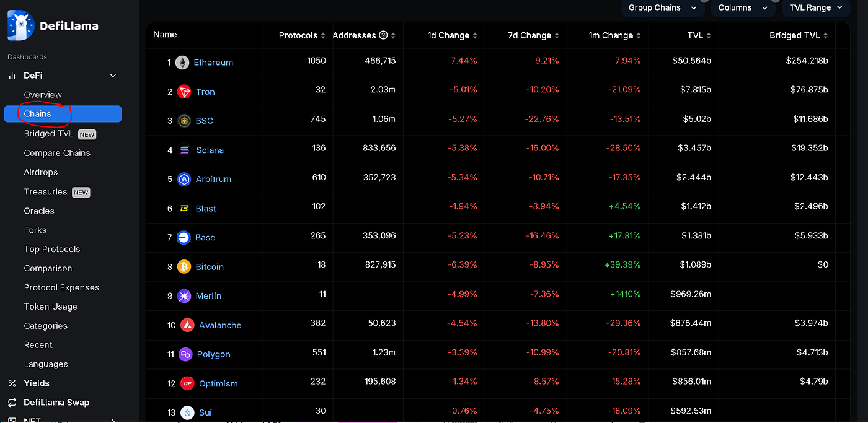The width and height of the screenshot is (868, 423).
Task: Click the Bitcoin chain icon
Action: (x=184, y=267)
